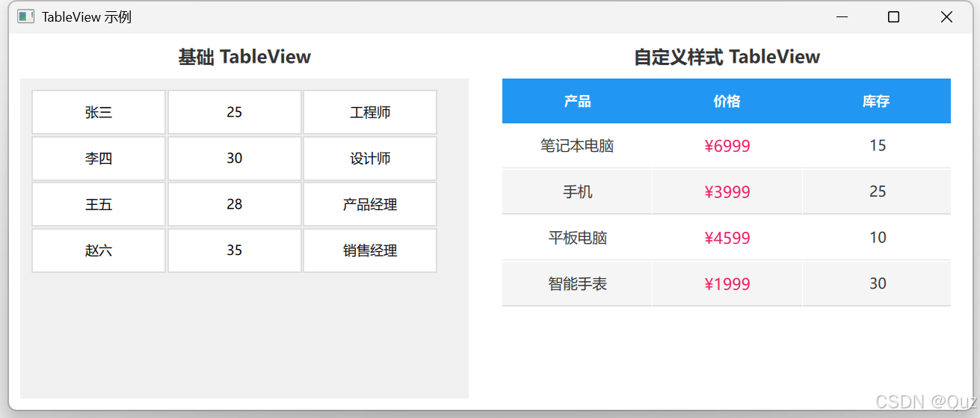The image size is (980, 418).
Task: Select the cell 产品经理
Action: [x=370, y=204]
